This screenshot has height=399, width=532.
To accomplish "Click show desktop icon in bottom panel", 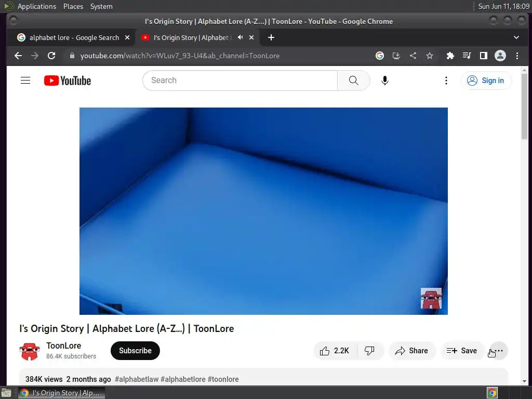I will 6,393.
